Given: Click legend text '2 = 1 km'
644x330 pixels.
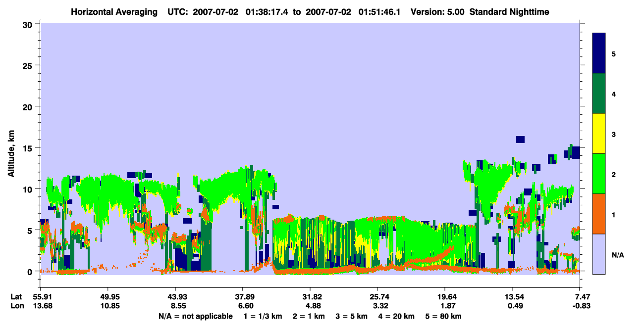Looking at the screenshot, I should 310,316.
